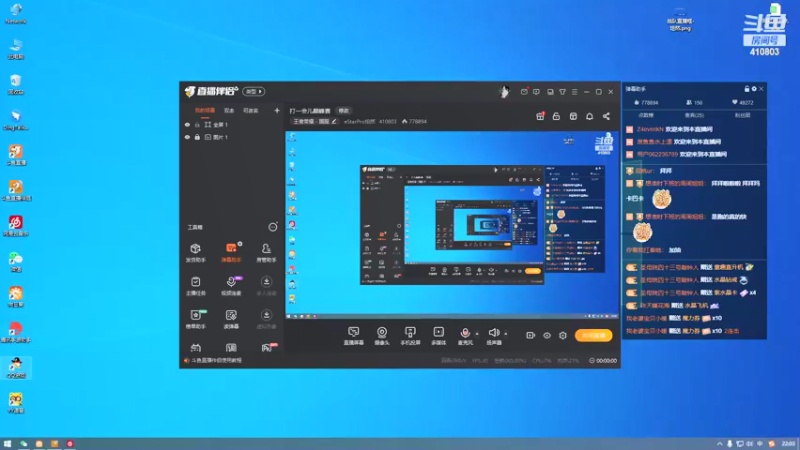This screenshot has width=800, height=450.
Task: Open the notification bell icon
Action: coord(589,116)
